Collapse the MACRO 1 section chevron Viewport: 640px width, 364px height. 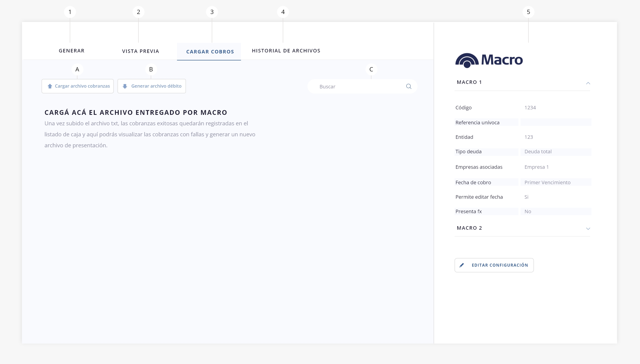[588, 83]
